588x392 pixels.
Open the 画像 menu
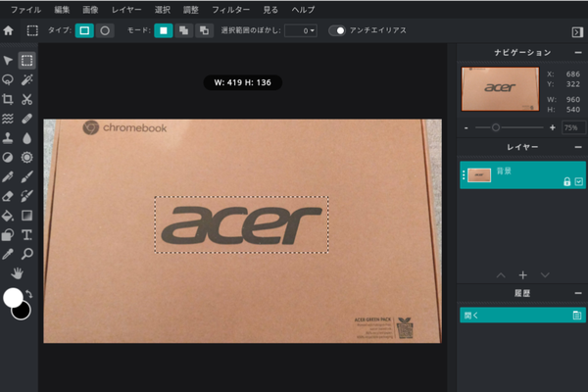90,10
